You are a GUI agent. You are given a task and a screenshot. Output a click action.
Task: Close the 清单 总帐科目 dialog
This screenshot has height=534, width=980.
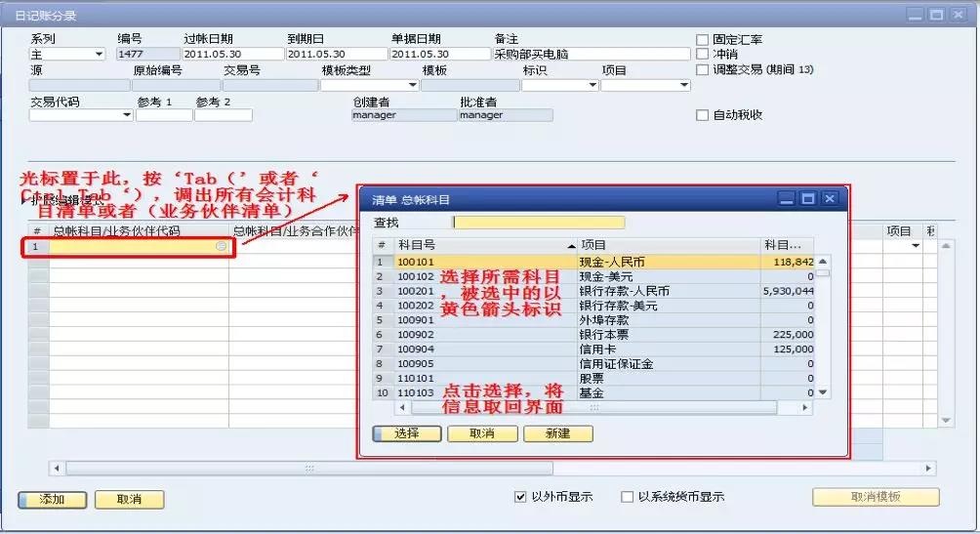[x=829, y=199]
